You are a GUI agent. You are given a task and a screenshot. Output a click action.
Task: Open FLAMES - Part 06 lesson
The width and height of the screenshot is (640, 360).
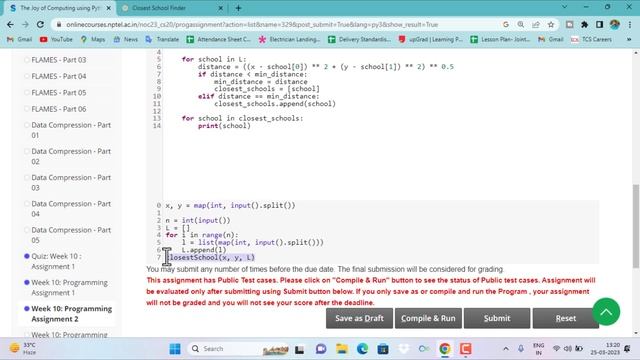pyautogui.click(x=59, y=109)
